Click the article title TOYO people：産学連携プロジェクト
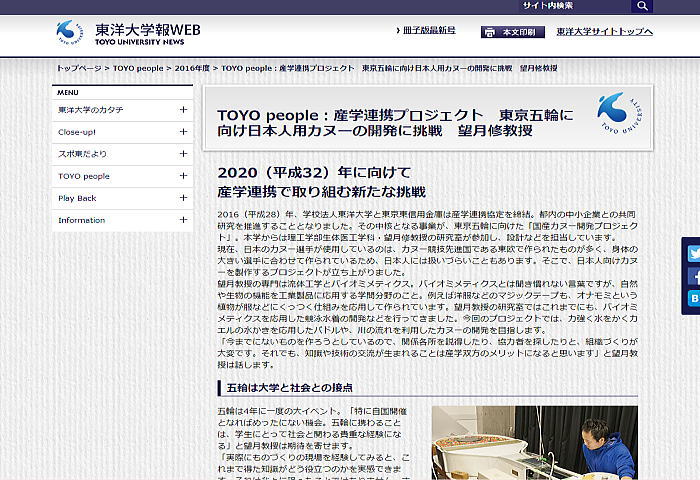The height and width of the screenshot is (480, 700). tap(350, 115)
